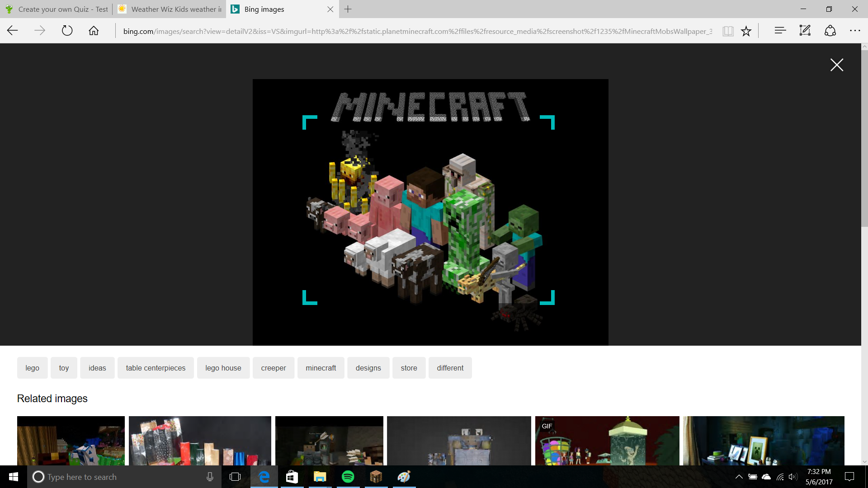Show hidden system tray icons

(x=739, y=477)
